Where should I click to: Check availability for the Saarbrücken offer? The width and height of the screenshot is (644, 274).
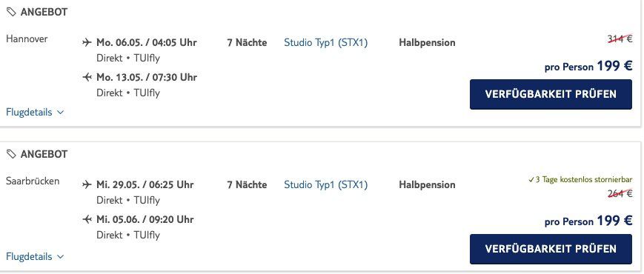[x=551, y=249]
